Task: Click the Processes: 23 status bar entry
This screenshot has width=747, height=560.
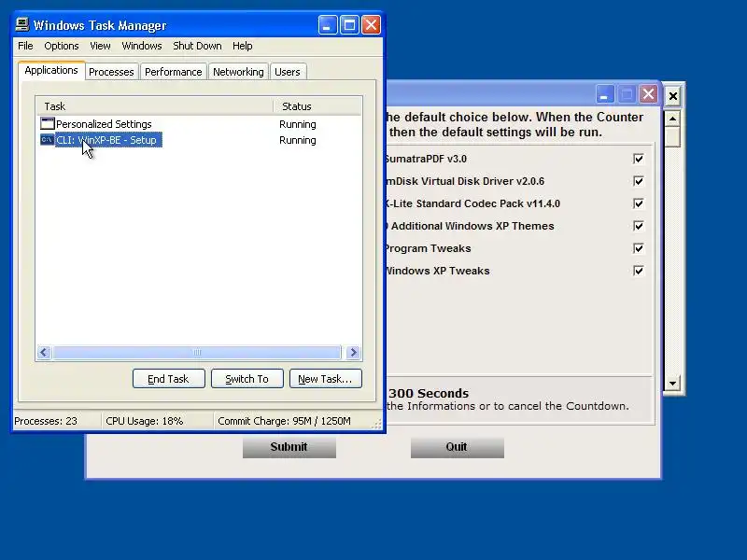Action: 46,421
